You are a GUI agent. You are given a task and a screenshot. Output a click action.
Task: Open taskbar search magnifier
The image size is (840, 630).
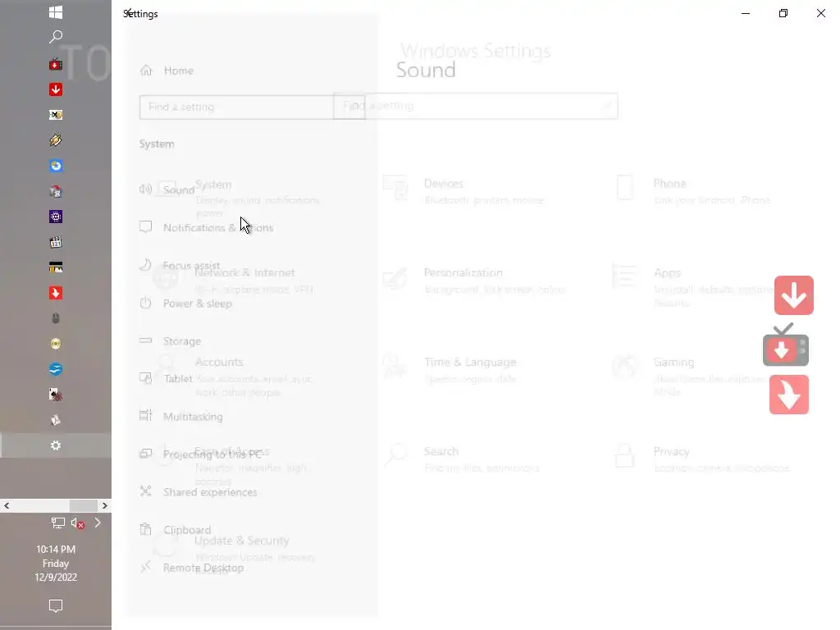coord(56,37)
